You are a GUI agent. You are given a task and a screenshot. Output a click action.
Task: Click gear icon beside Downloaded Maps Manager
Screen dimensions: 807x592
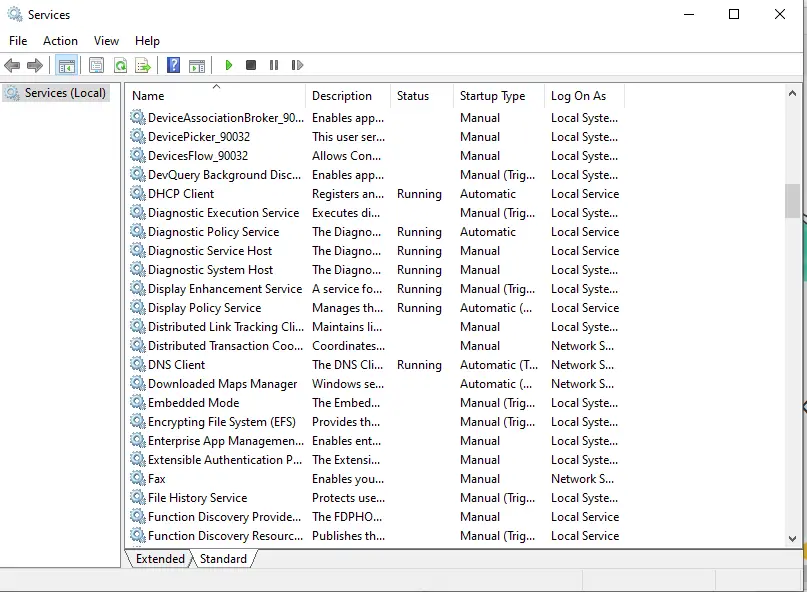(137, 384)
